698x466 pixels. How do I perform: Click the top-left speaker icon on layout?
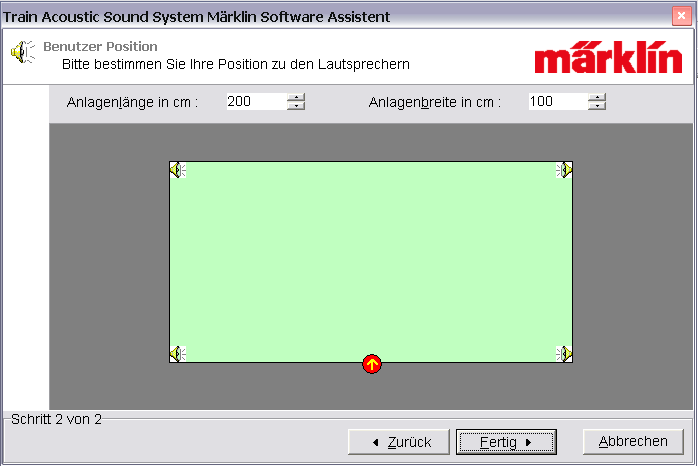coord(177,170)
